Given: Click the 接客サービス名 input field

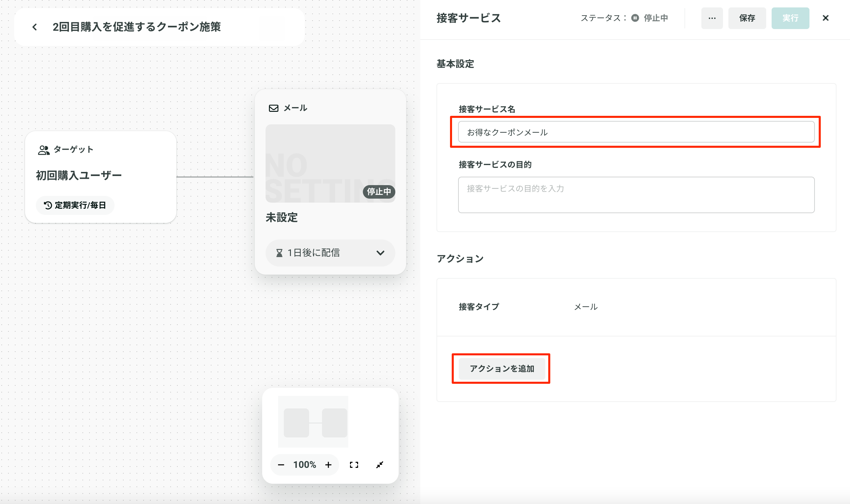Looking at the screenshot, I should (x=636, y=132).
